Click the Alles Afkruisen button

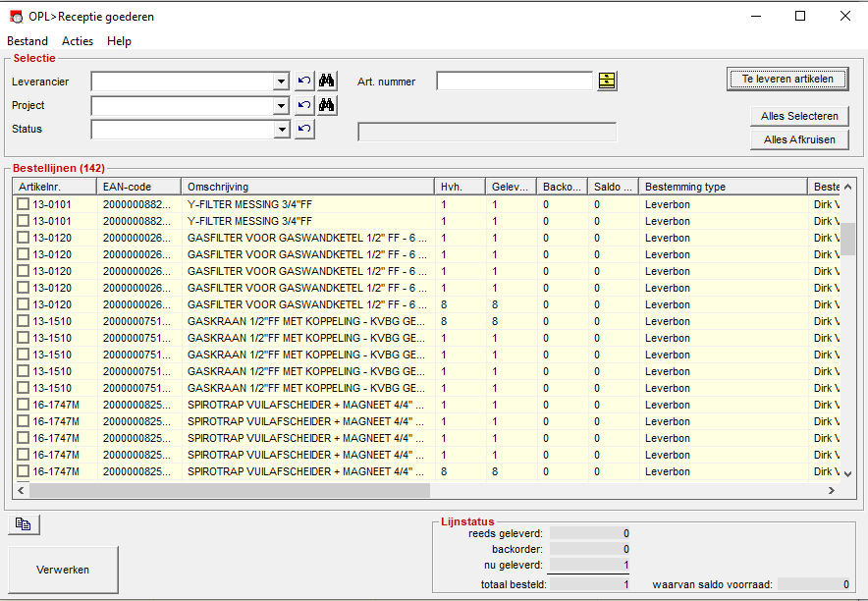coord(799,139)
